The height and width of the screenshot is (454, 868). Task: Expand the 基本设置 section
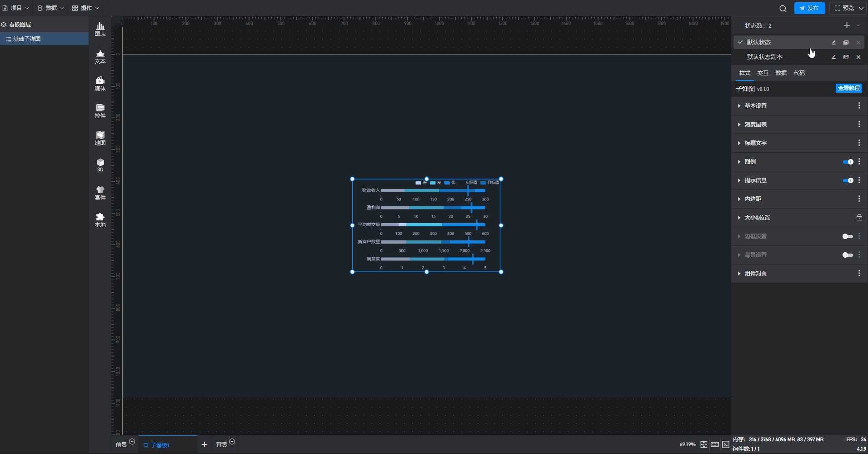click(x=755, y=106)
